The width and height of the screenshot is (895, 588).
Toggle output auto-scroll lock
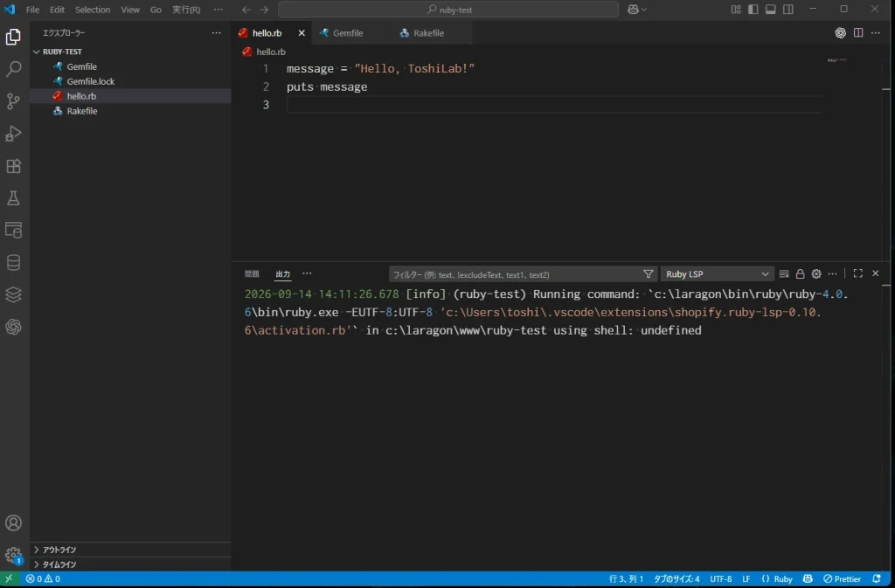(x=801, y=273)
